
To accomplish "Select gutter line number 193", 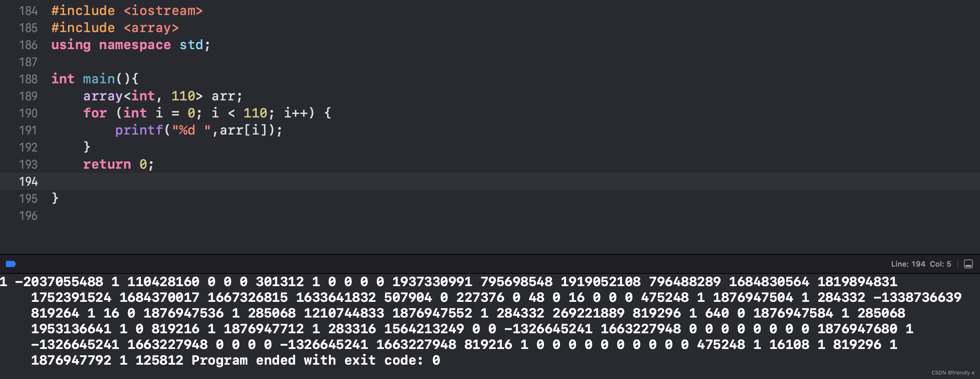I will 28,164.
